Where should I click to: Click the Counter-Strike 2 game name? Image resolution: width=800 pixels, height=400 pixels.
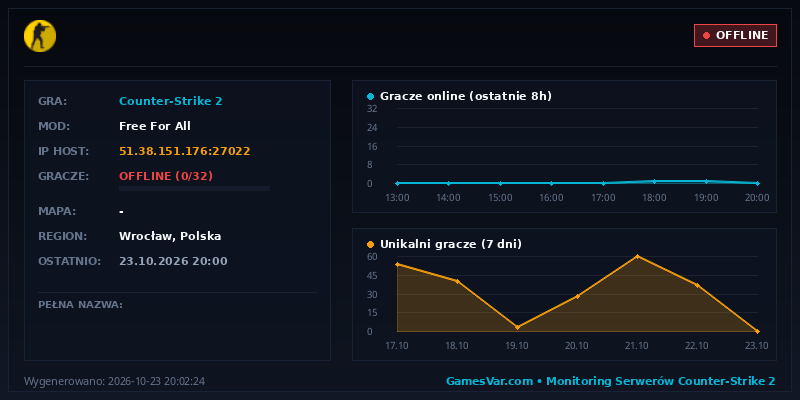(x=170, y=101)
